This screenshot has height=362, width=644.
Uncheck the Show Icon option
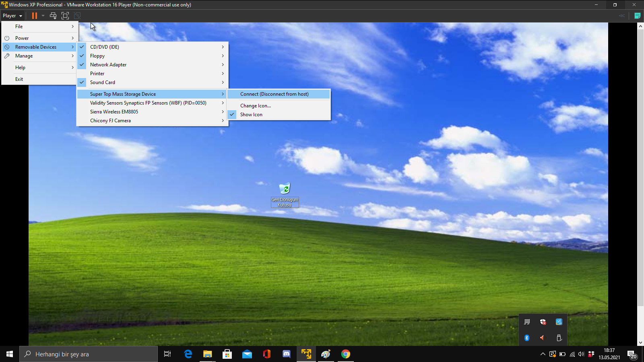point(279,115)
